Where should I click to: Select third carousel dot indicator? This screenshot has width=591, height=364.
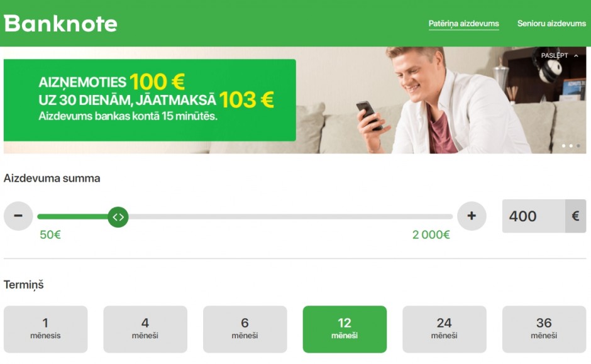pos(578,146)
